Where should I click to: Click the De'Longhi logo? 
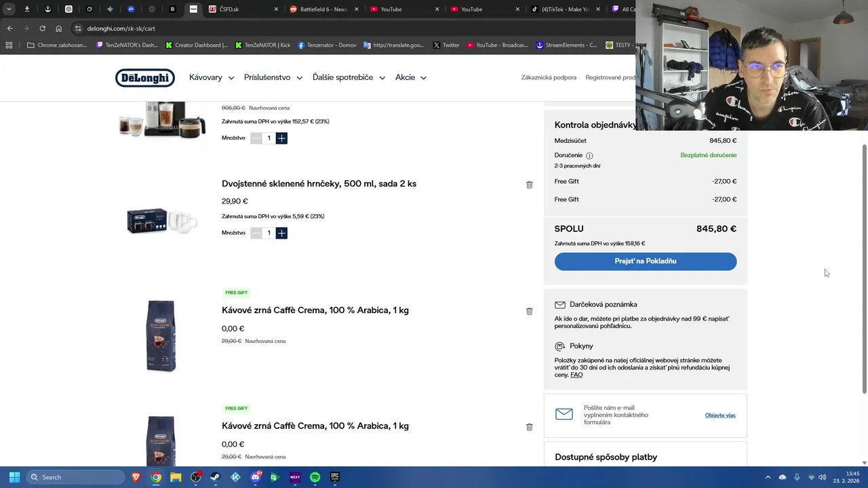point(144,78)
